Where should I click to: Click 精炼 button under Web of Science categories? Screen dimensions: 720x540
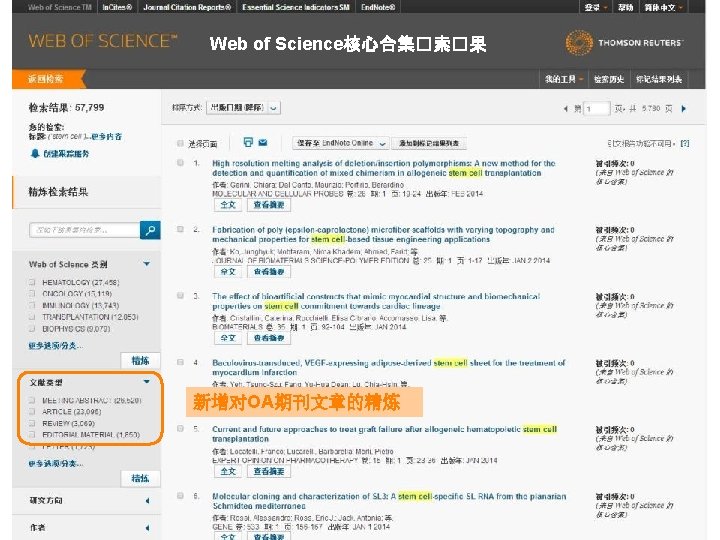coord(141,360)
